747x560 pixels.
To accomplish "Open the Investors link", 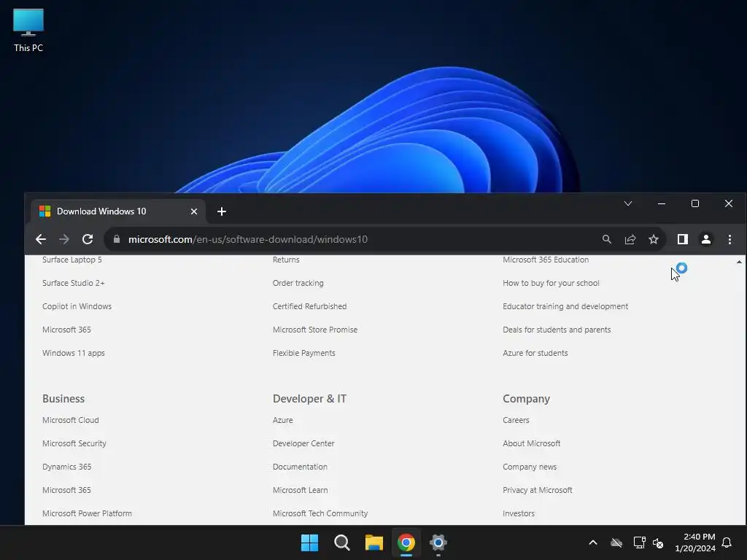I will tap(519, 513).
